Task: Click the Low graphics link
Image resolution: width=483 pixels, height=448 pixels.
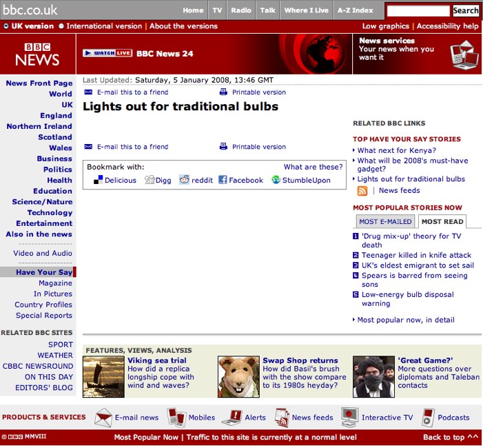Action: click(386, 26)
